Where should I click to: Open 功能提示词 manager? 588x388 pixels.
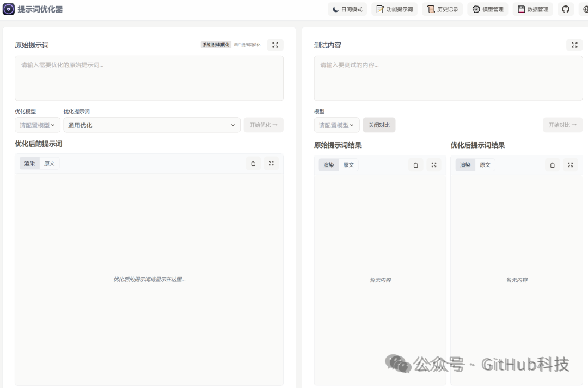point(395,9)
